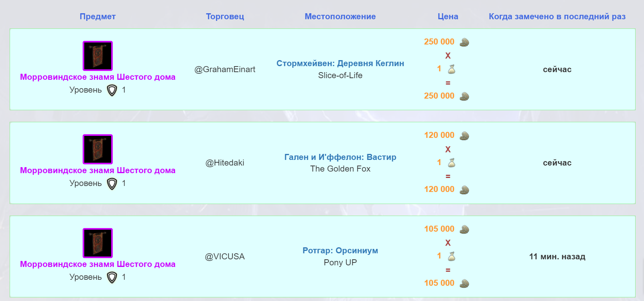Sort by the Цена column header

[448, 16]
